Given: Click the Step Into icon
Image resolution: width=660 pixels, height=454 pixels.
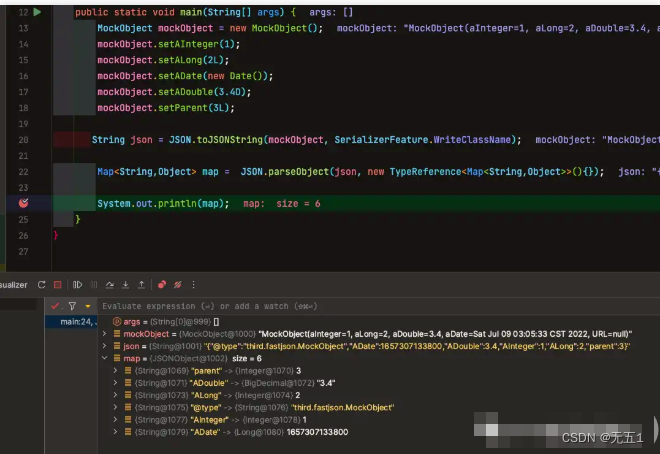Looking at the screenshot, I should pyautogui.click(x=125, y=285).
